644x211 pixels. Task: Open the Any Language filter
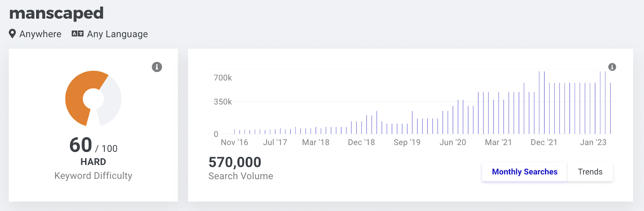coord(110,34)
